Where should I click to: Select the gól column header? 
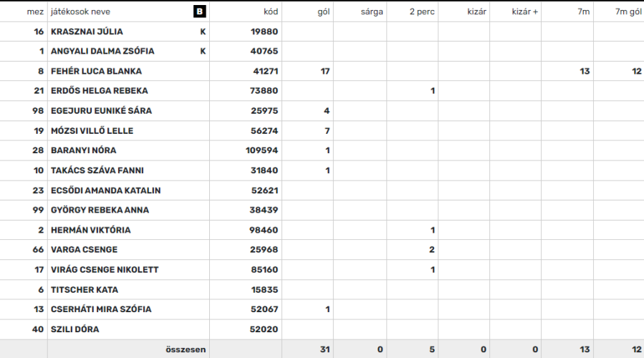(x=324, y=11)
